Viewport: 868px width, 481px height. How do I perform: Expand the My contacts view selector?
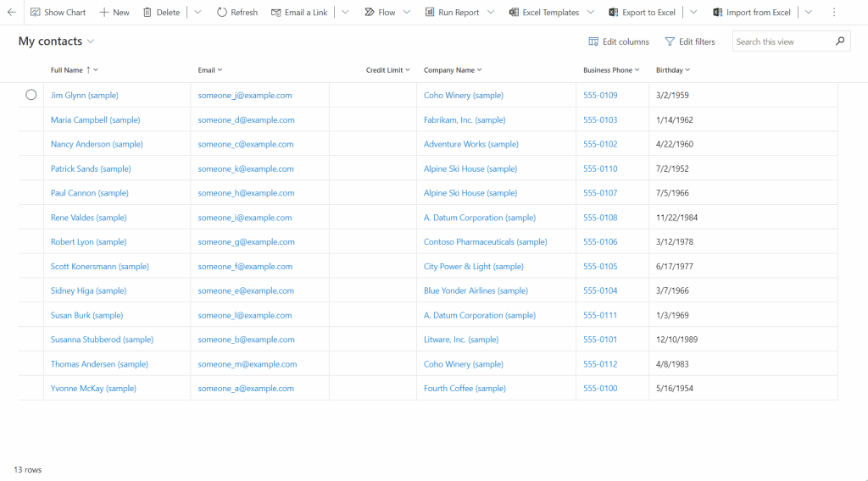pyautogui.click(x=91, y=41)
